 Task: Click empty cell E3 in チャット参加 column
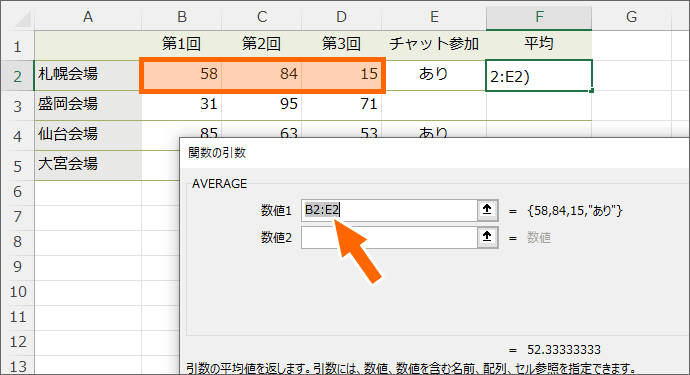(434, 106)
